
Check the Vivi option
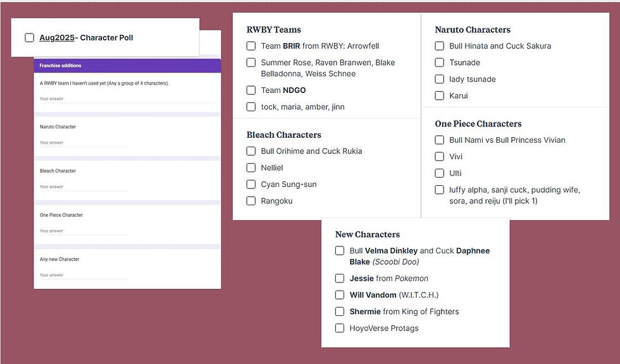(440, 157)
